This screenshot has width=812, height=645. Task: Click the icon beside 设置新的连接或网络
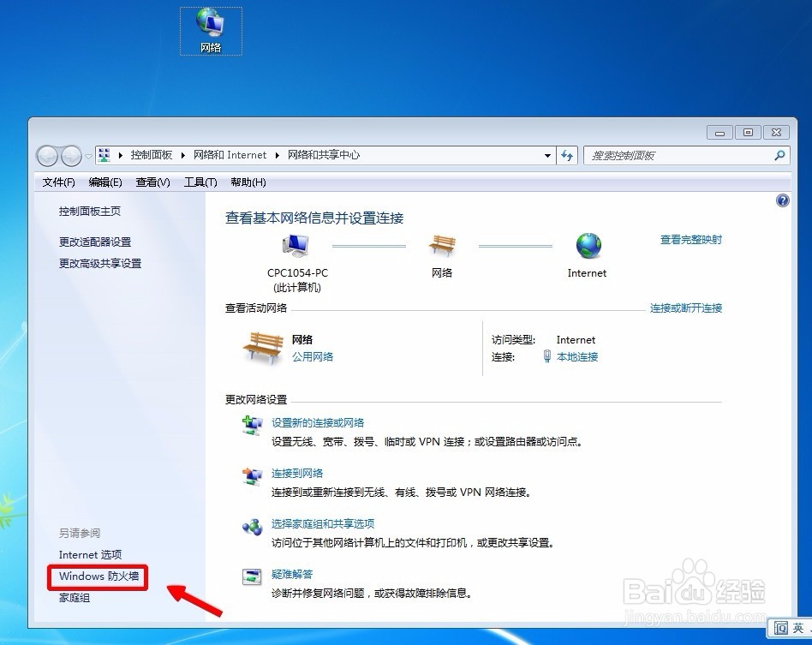point(252,426)
